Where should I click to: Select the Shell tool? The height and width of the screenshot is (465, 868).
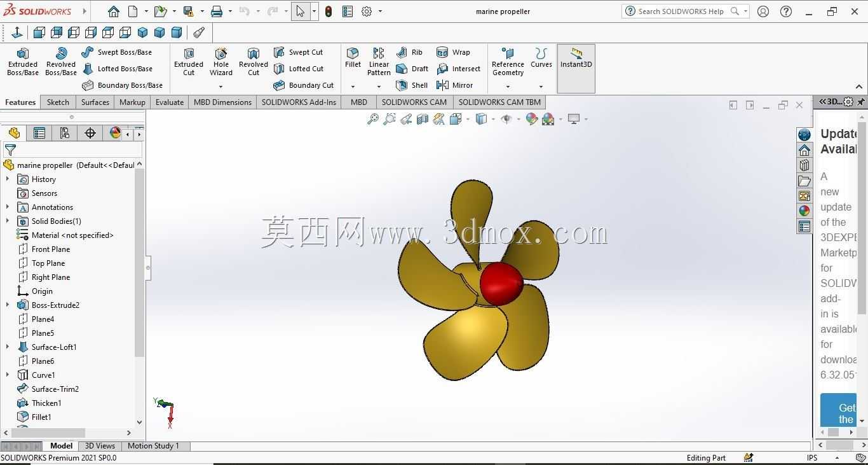click(x=412, y=85)
